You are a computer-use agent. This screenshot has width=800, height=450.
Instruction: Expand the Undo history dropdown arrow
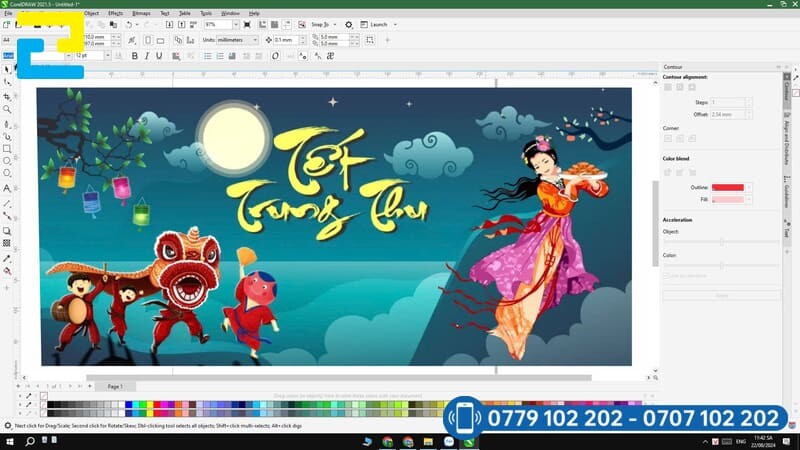tap(137, 24)
